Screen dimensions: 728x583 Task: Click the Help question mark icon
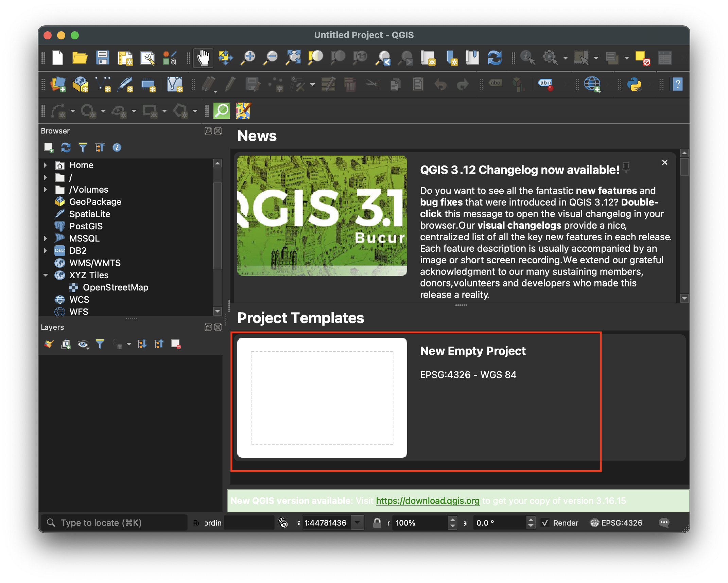677,84
